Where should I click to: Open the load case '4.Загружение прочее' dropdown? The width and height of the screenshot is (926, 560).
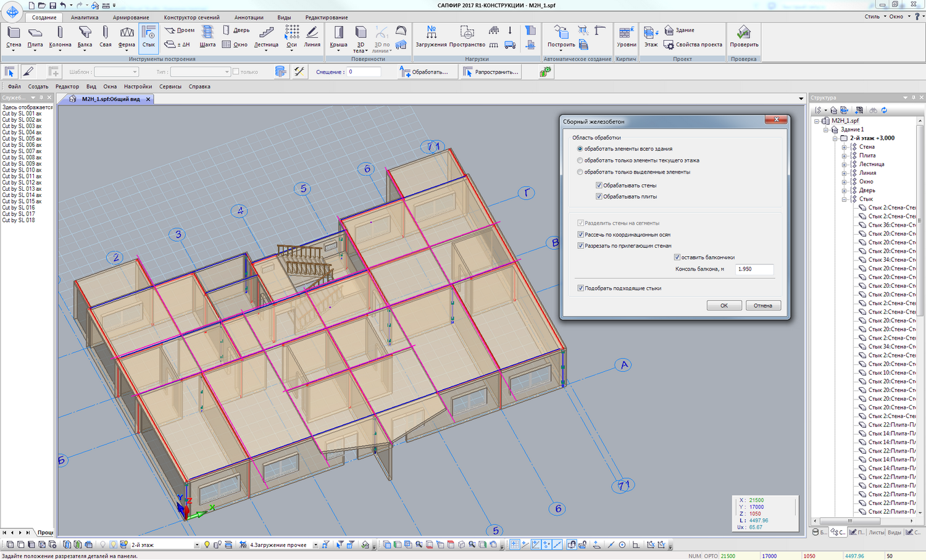pyautogui.click(x=315, y=545)
